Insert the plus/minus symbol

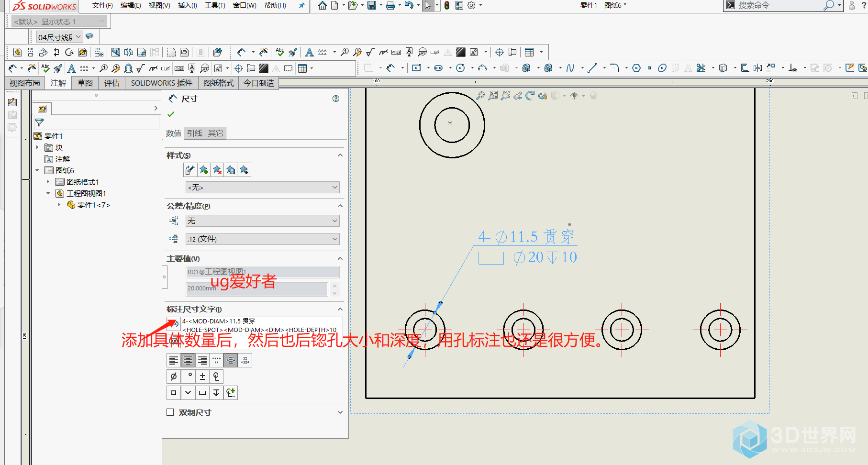(202, 376)
